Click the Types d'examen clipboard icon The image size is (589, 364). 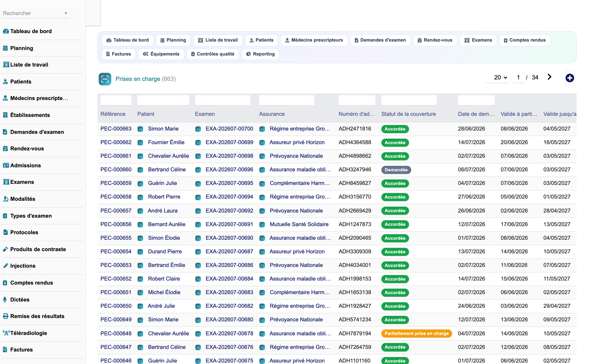5,216
